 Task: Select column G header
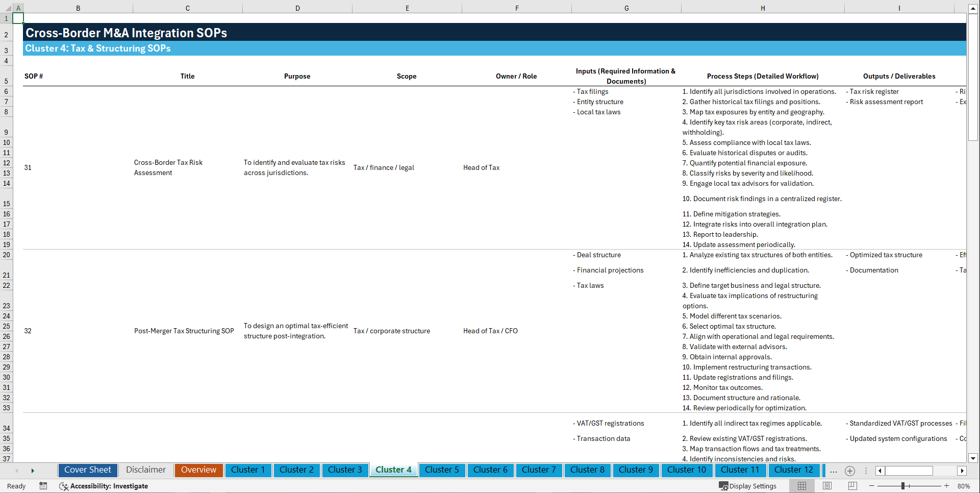click(626, 8)
